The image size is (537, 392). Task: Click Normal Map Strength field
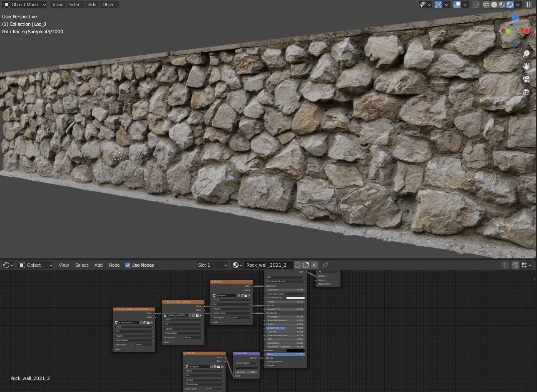pyautogui.click(x=246, y=372)
